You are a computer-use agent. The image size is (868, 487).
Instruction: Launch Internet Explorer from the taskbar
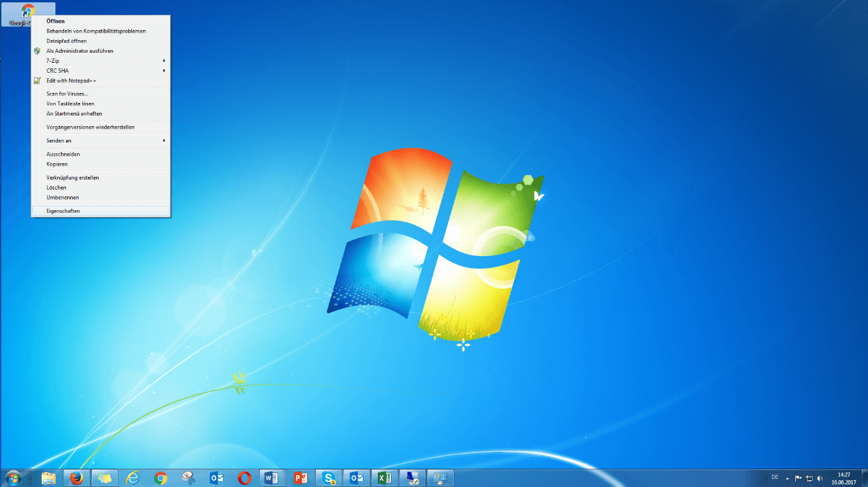133,478
